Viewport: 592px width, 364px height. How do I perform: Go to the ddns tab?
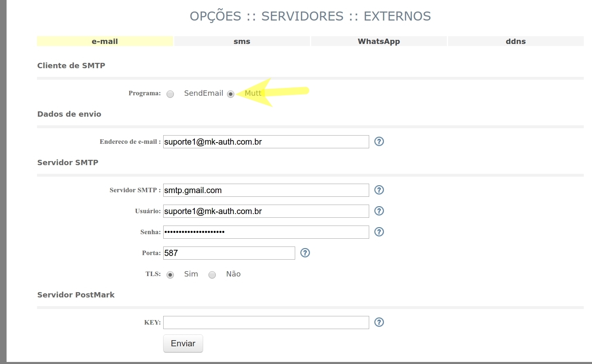[516, 41]
